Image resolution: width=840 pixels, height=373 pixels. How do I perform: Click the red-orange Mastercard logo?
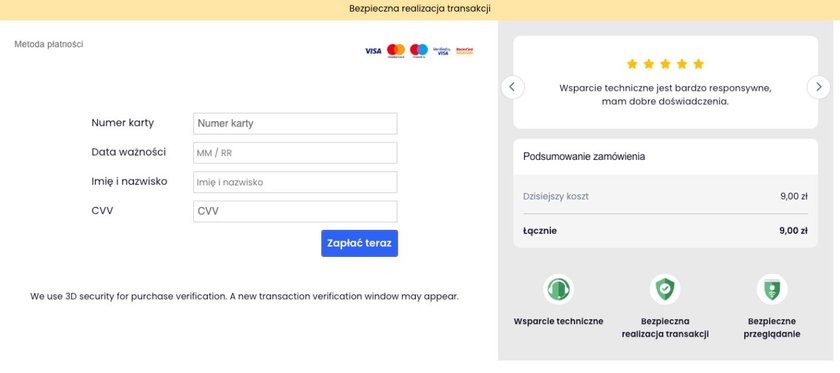(396, 50)
